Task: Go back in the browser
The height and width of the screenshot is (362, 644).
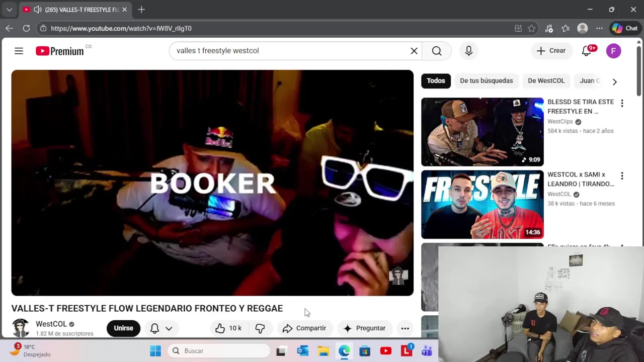Action: [x=9, y=29]
